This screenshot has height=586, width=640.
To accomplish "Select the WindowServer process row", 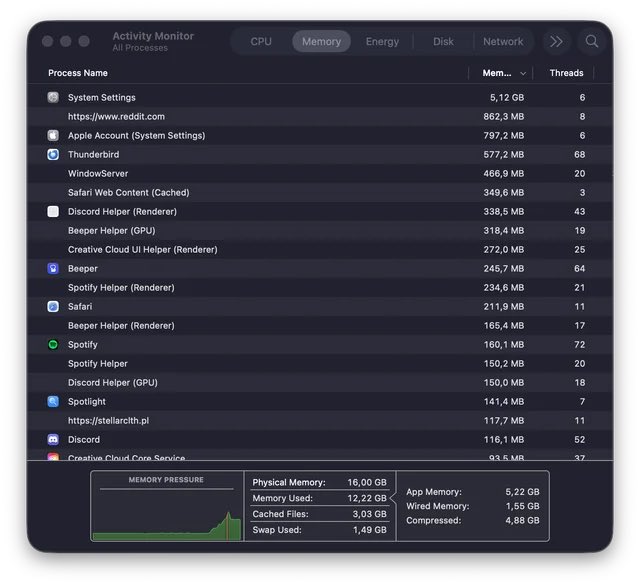I will [320, 173].
